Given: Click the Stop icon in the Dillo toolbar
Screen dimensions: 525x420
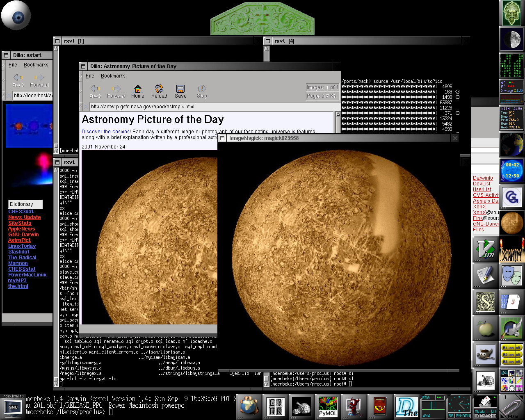Looking at the screenshot, I should (202, 91).
